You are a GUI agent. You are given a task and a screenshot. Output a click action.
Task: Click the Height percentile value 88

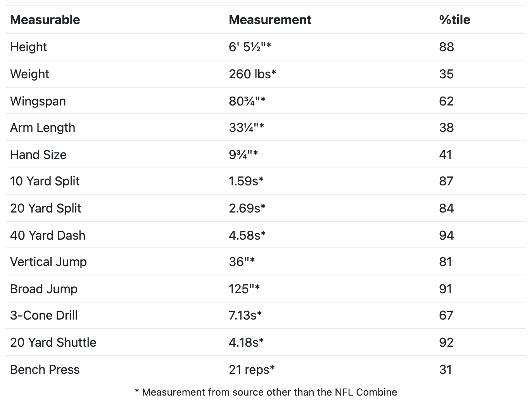(x=446, y=47)
